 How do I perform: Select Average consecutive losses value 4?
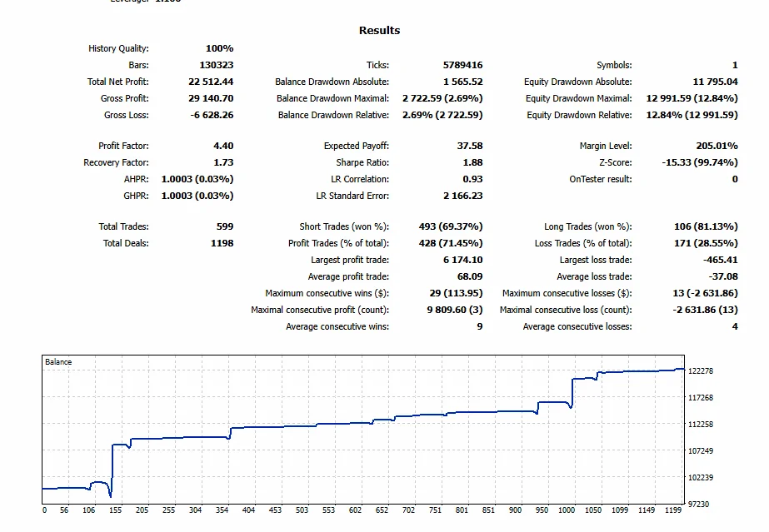[735, 326]
